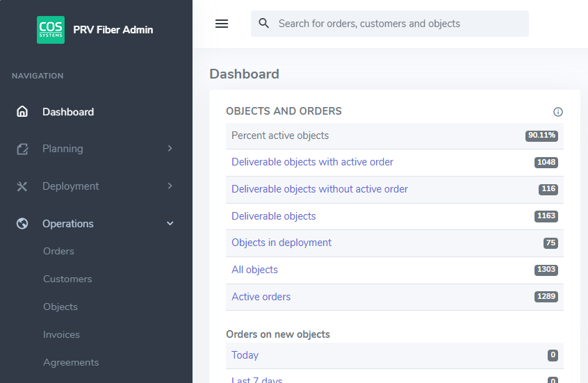Open Objects in deployment link
588x383 pixels.
(x=281, y=243)
